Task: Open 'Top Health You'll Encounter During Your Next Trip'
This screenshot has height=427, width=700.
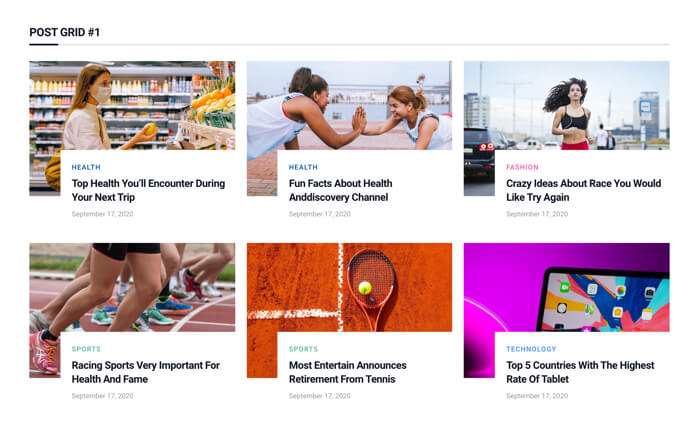Action: pyautogui.click(x=148, y=190)
